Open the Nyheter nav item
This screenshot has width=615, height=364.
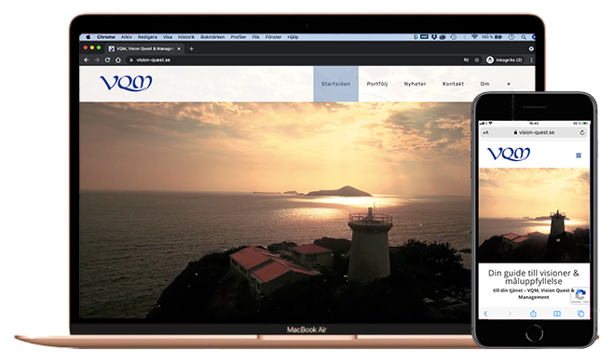coord(415,84)
